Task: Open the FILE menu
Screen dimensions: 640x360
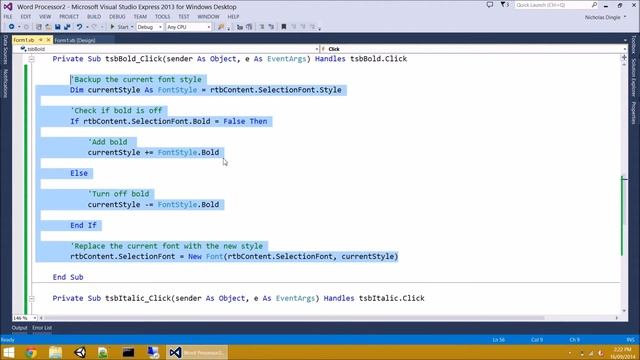Action: coord(8,17)
